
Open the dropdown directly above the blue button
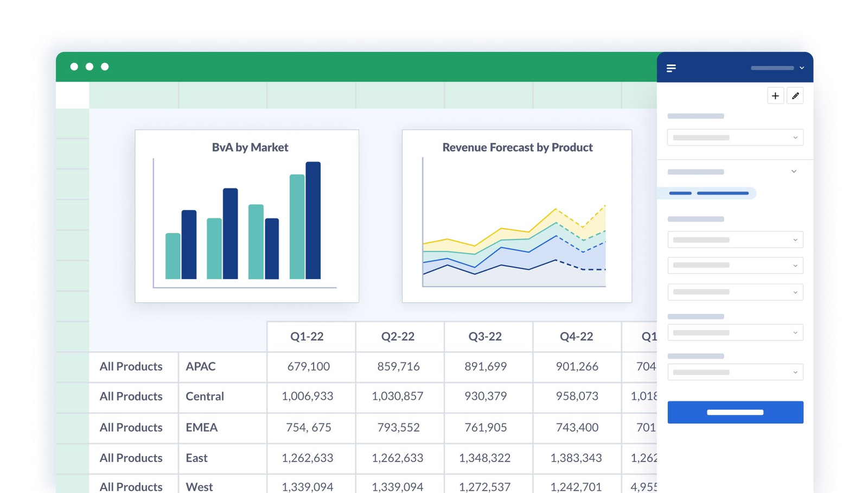(735, 372)
